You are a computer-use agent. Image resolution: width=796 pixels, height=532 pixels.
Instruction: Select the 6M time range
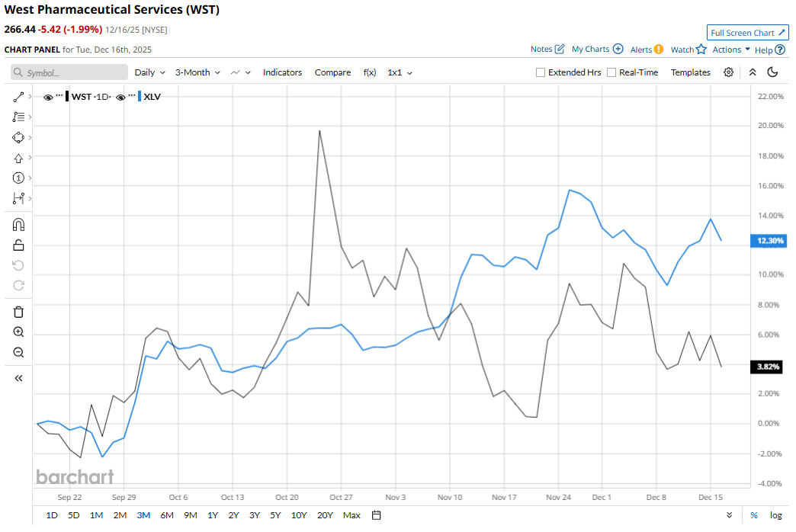167,515
